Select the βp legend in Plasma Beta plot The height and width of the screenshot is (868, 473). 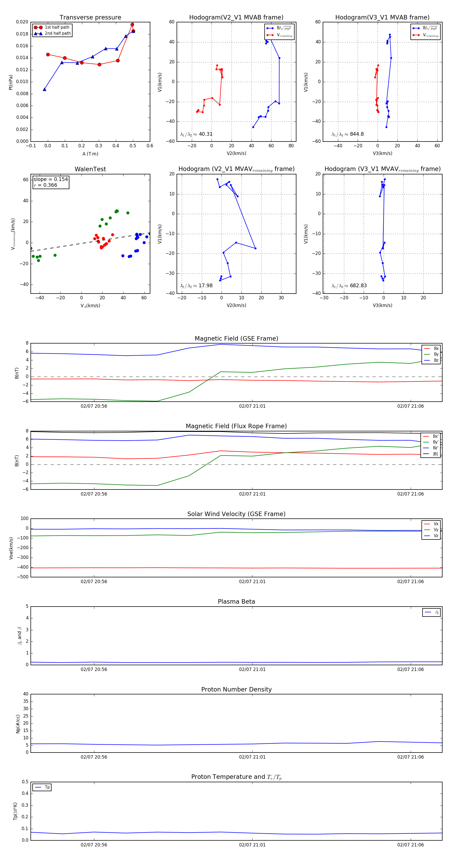431,612
